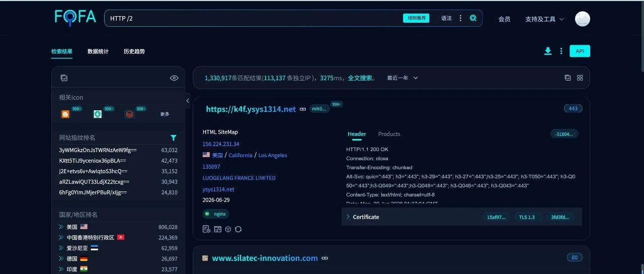Click the user avatar
Screen dimensions: 644x274
tap(582, 19)
